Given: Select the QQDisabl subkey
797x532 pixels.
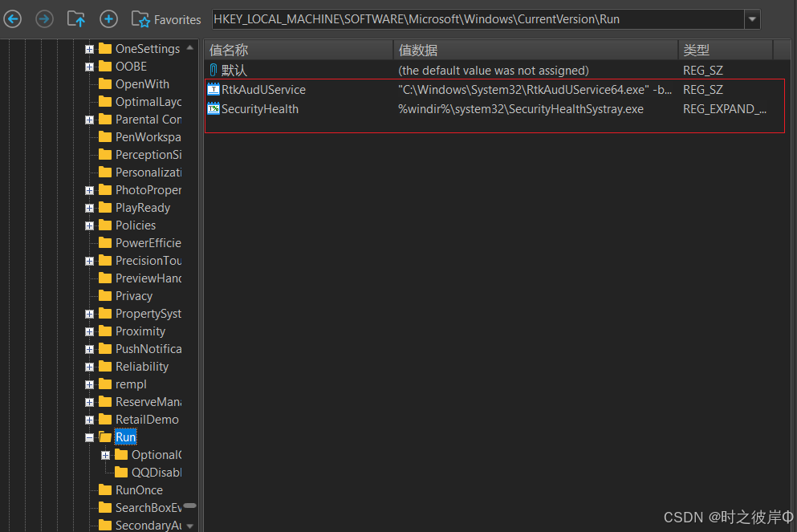Looking at the screenshot, I should (157, 473).
